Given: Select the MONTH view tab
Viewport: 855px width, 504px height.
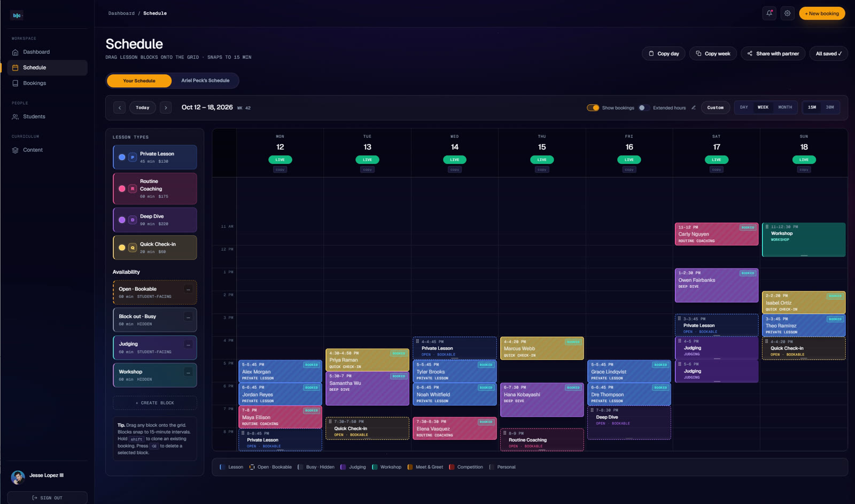Looking at the screenshot, I should point(785,107).
